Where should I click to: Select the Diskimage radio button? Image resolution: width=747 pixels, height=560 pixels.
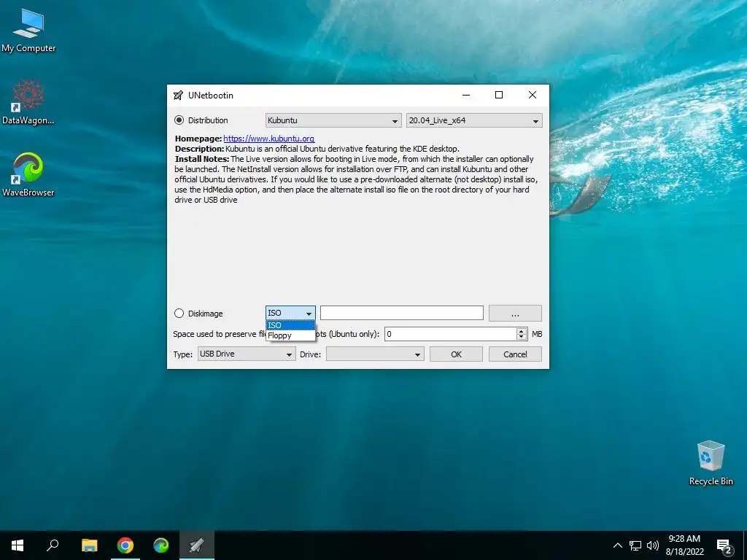(x=179, y=314)
